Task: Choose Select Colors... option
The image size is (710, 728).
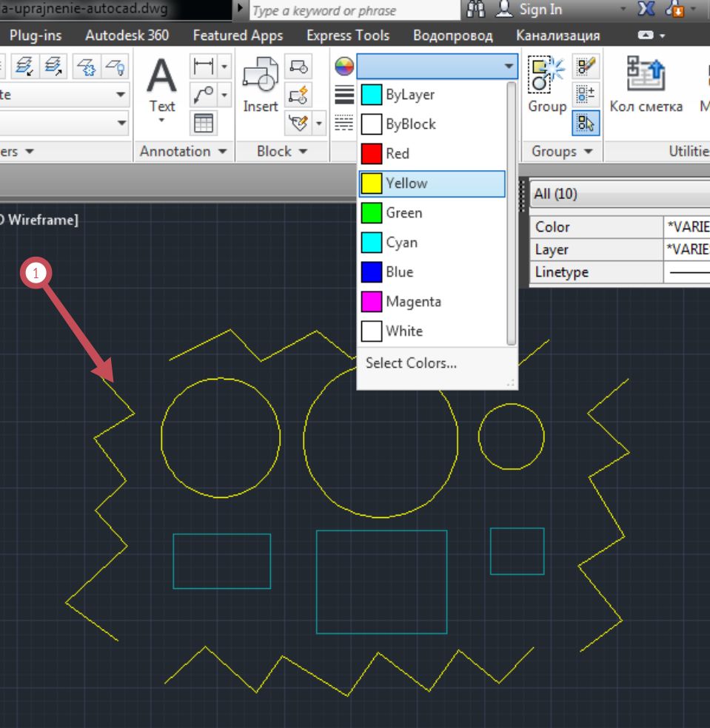Action: pyautogui.click(x=411, y=363)
